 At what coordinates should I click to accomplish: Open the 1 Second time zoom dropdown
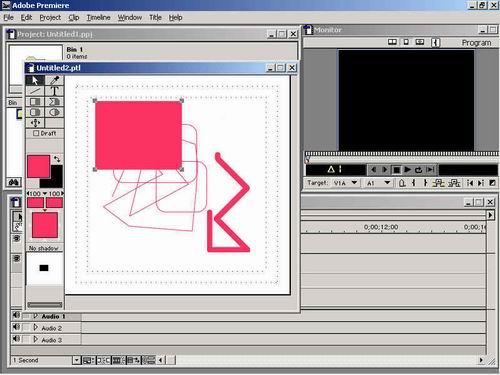click(x=77, y=360)
